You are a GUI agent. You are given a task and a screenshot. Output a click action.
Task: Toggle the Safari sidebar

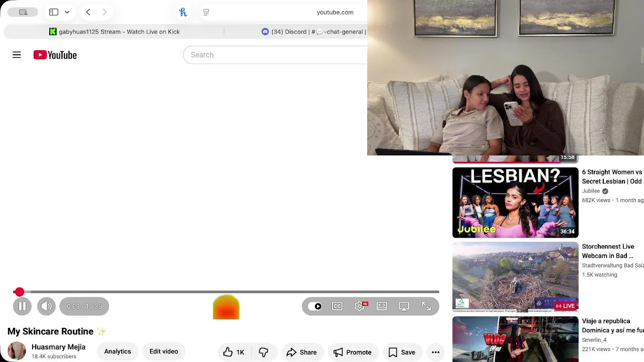coord(54,12)
